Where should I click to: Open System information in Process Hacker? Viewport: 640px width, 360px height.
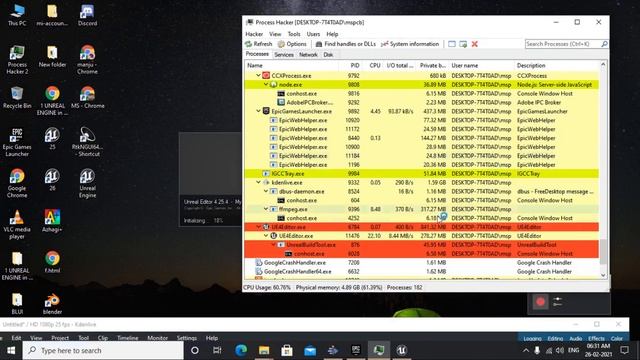point(410,44)
